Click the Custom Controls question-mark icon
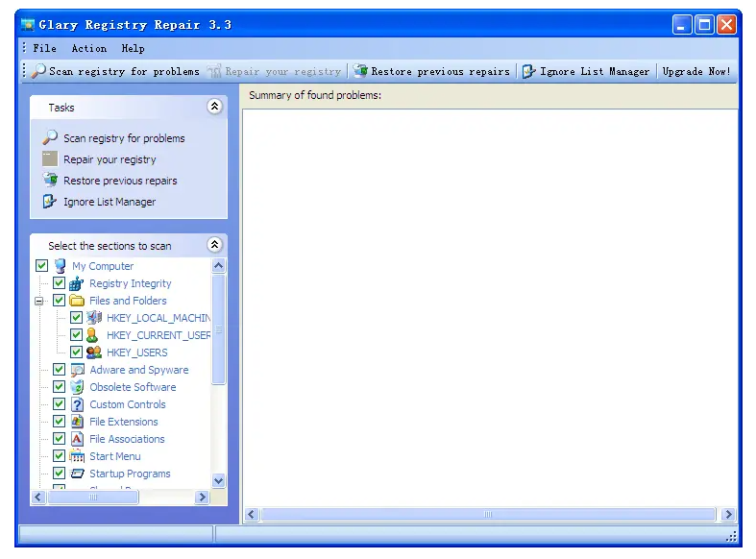The image size is (756, 559). [77, 404]
